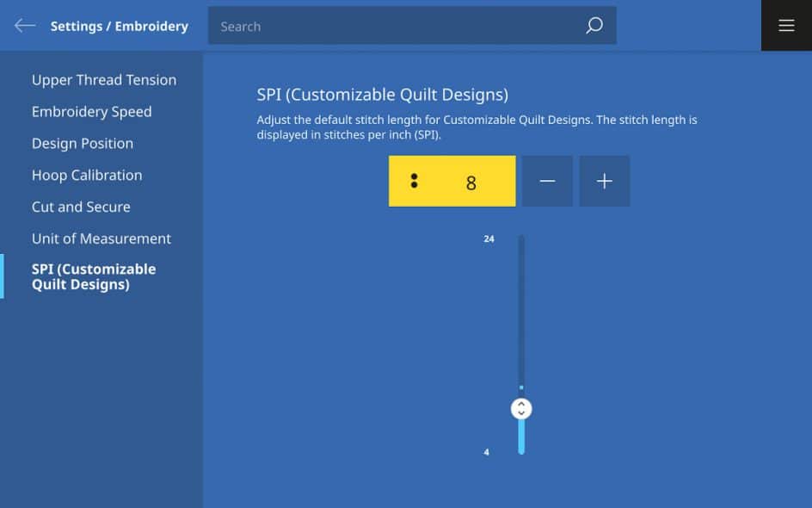
Task: Select Embroidery Speed in the sidebar
Action: pyautogui.click(x=91, y=112)
